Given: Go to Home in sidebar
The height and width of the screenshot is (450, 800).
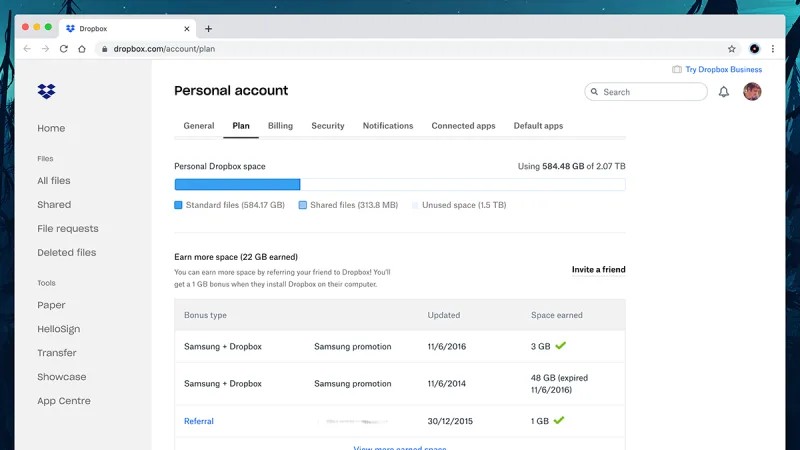Looking at the screenshot, I should [51, 128].
